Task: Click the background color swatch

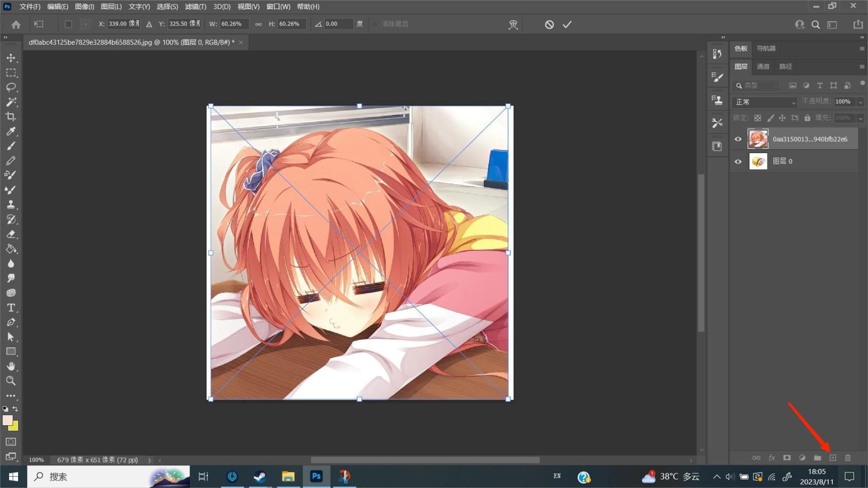Action: (x=15, y=427)
